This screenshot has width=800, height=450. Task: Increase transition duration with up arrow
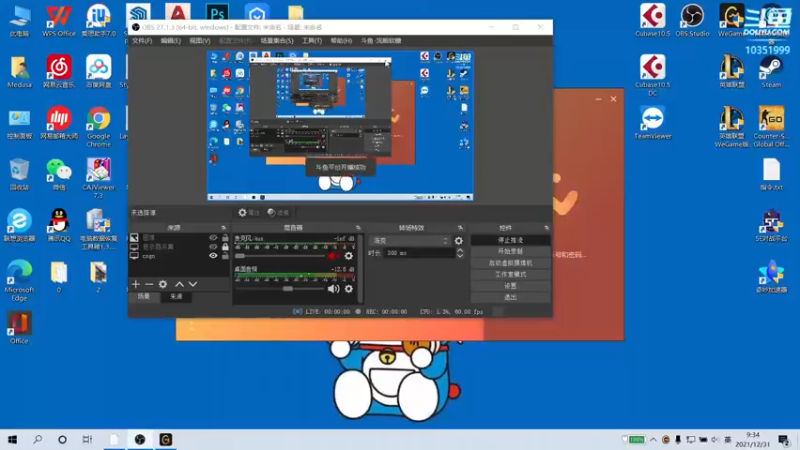[460, 251]
